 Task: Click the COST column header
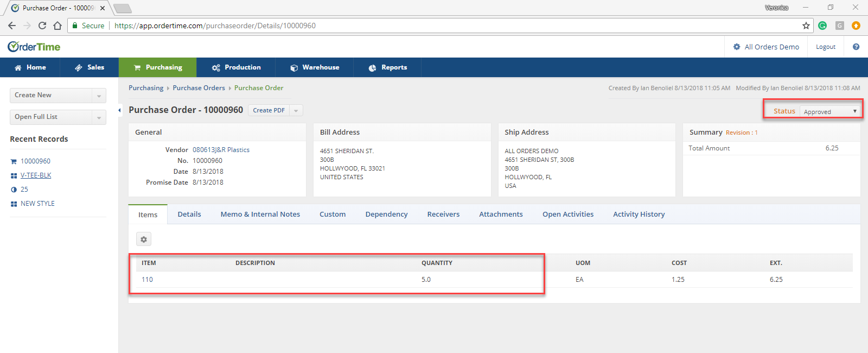coord(679,263)
